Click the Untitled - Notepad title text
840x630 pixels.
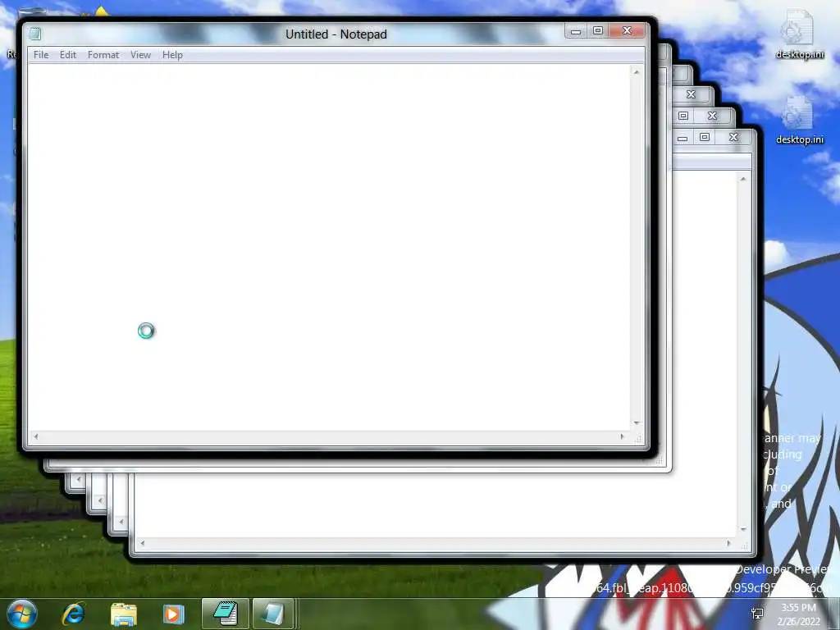336,34
